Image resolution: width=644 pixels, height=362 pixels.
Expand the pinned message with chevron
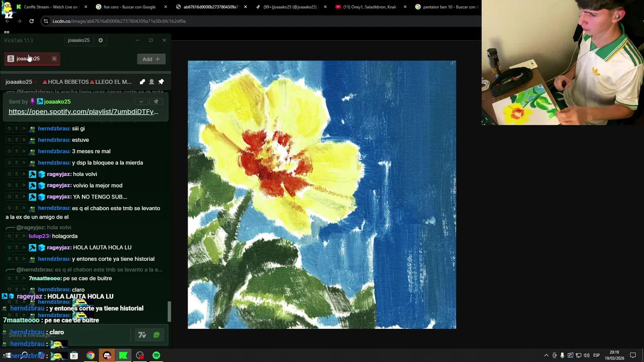pos(141,102)
